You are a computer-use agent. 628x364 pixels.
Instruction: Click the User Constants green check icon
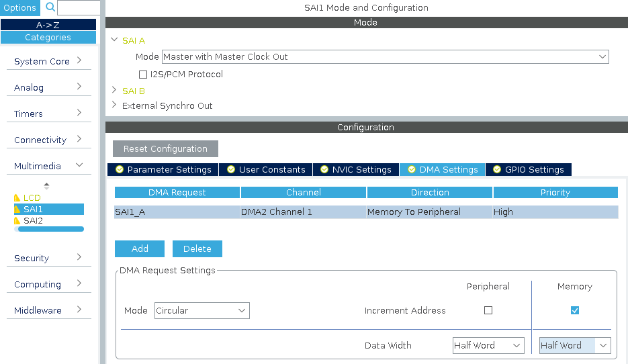tap(231, 170)
